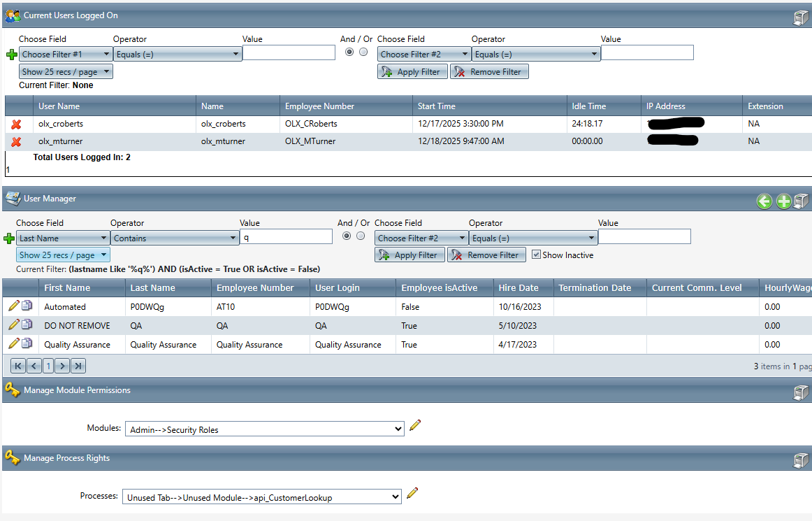Click the green back arrow in User Manager

point(764,201)
